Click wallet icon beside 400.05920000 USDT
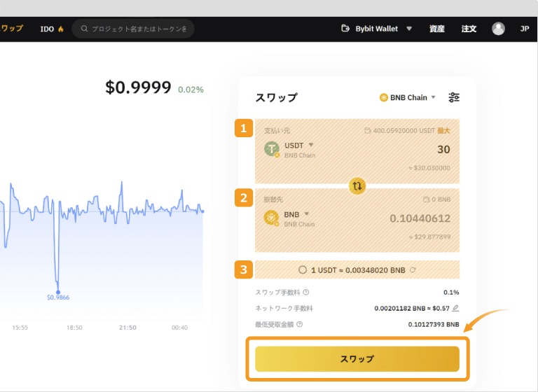538x392 pixels. point(368,130)
